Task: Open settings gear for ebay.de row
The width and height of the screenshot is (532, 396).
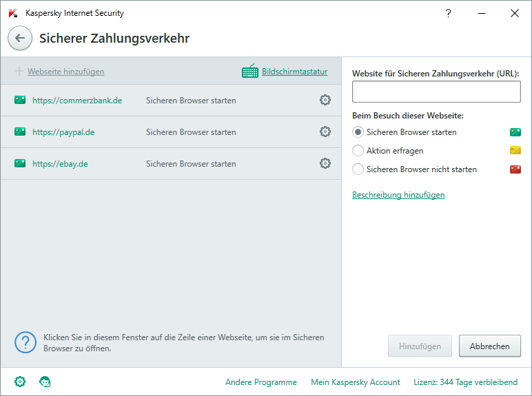Action: (325, 163)
